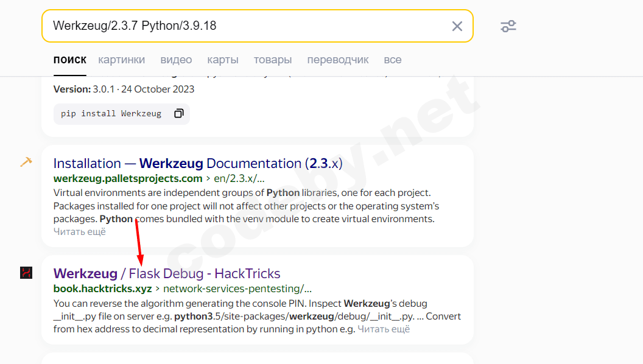Copy the pip install Werkzeug command

[x=178, y=114]
